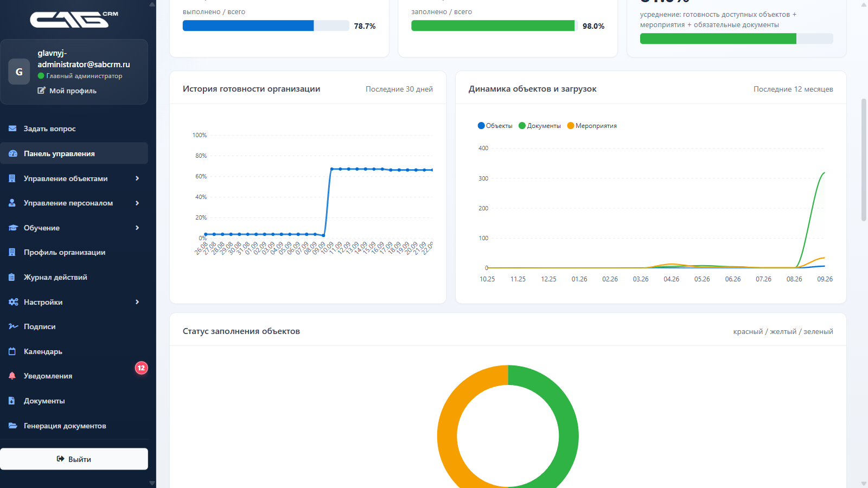Toggle the Документы series in the chart legend

[540, 126]
